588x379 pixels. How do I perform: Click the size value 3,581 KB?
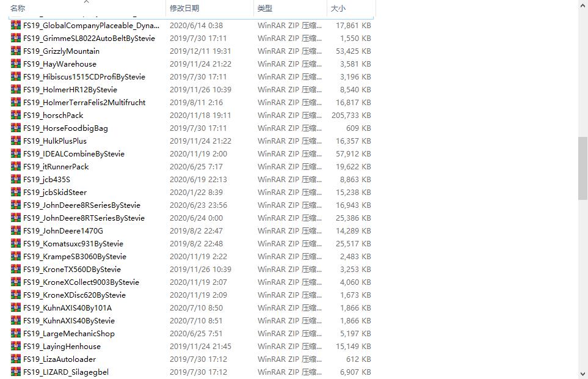[x=355, y=64]
